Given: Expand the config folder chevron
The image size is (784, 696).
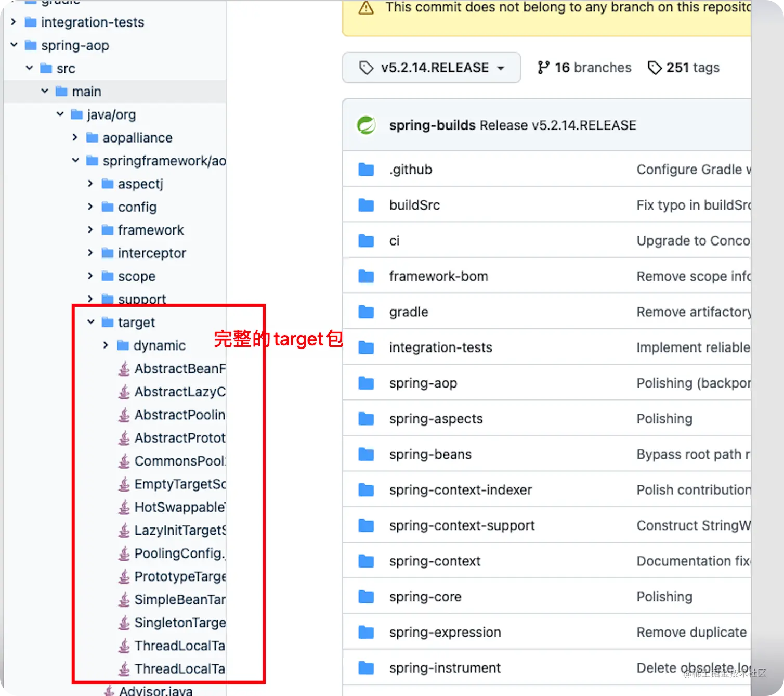Looking at the screenshot, I should [90, 207].
